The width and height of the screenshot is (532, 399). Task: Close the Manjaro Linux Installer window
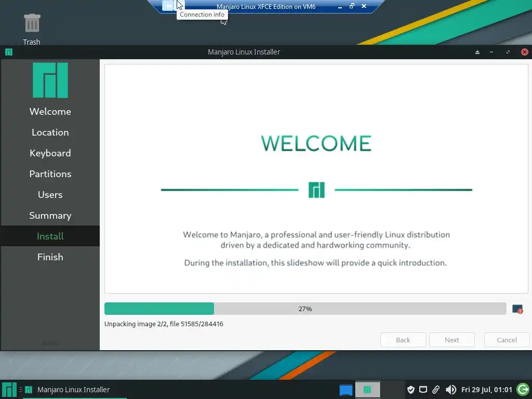click(525, 52)
